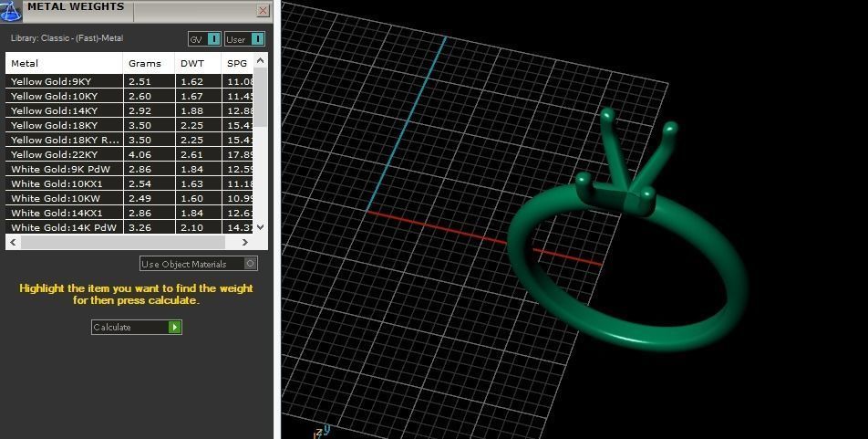The height and width of the screenshot is (439, 868).
Task: Select the White Gold:14K PdW row
Action: [129, 227]
